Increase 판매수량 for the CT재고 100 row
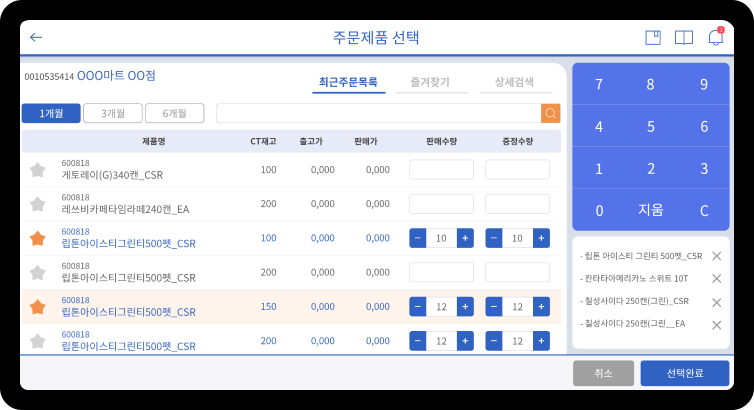The image size is (754, 410). click(x=465, y=238)
